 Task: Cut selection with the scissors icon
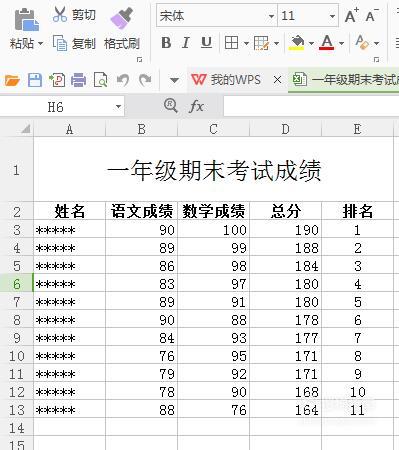point(60,15)
